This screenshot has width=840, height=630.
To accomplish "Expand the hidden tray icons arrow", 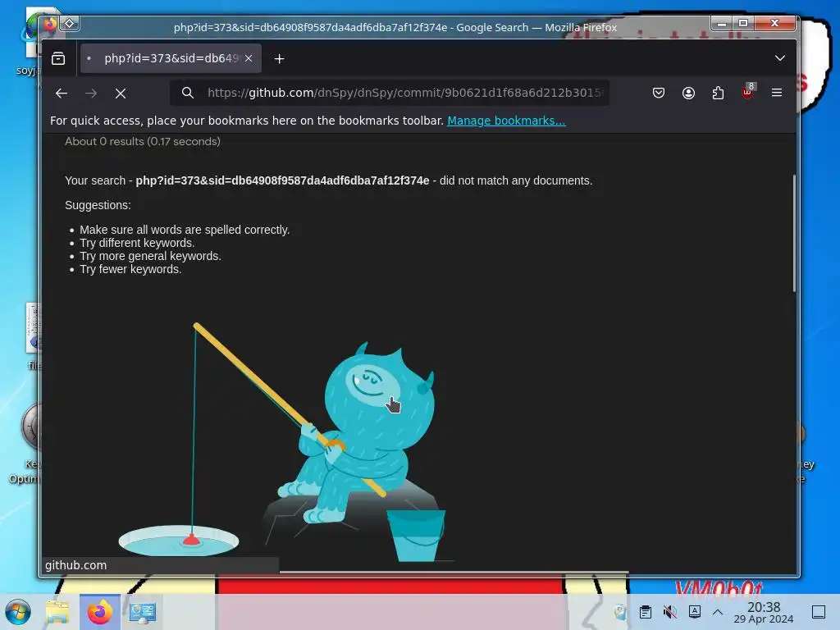I will pyautogui.click(x=718, y=612).
